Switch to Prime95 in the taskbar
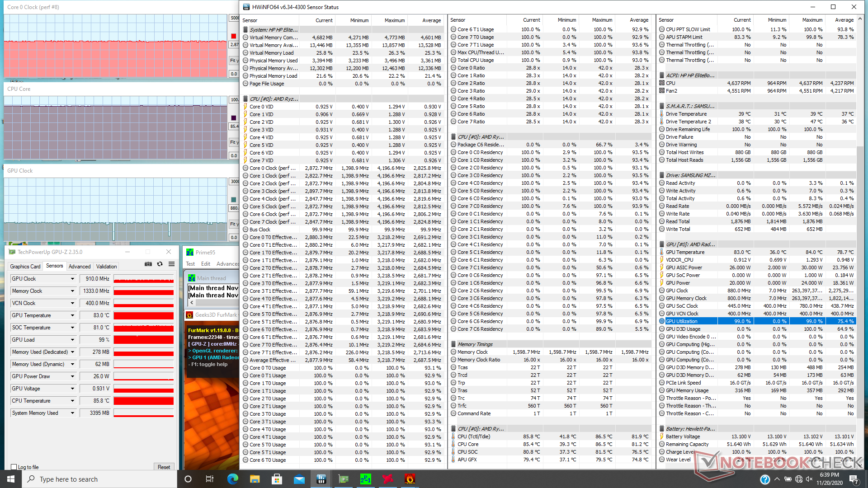Viewport: 868px width, 488px height. [365, 479]
